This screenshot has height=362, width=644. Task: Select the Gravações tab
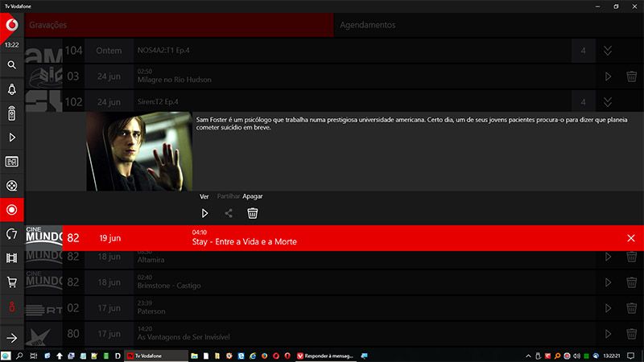tap(48, 25)
